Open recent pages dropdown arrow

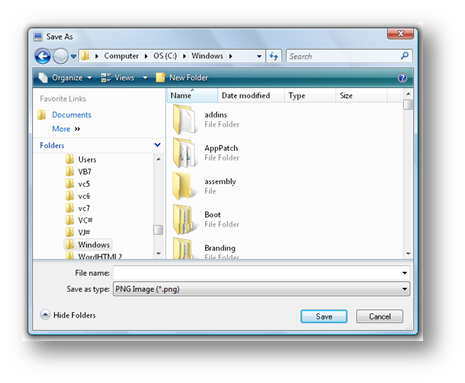point(74,56)
